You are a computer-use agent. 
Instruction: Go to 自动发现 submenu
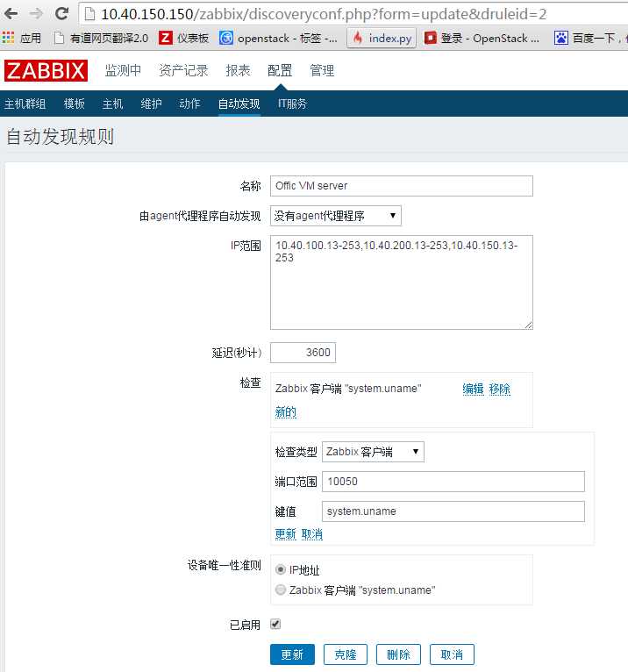[239, 104]
